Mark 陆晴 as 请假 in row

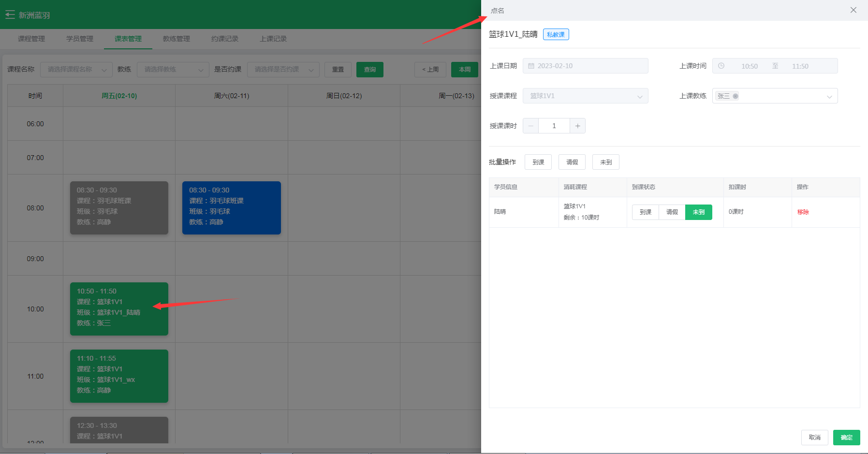click(672, 212)
